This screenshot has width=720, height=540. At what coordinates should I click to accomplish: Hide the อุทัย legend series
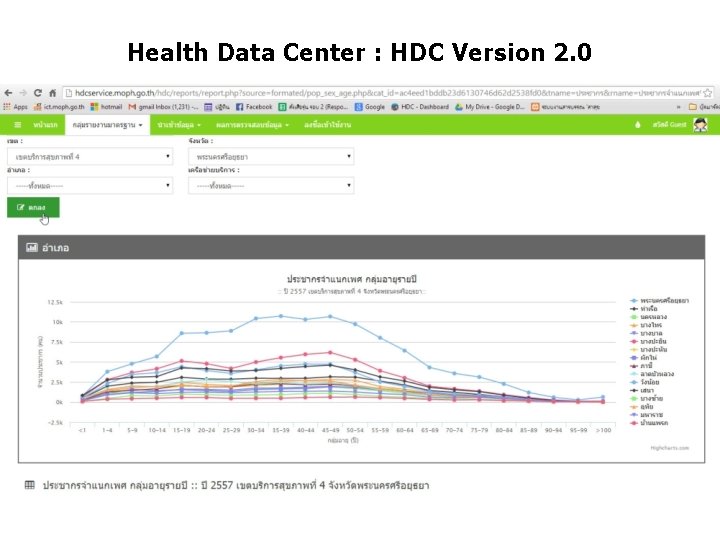click(641, 406)
